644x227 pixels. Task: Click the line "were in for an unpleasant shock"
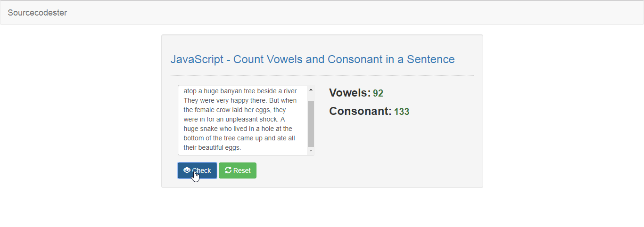[x=234, y=119]
